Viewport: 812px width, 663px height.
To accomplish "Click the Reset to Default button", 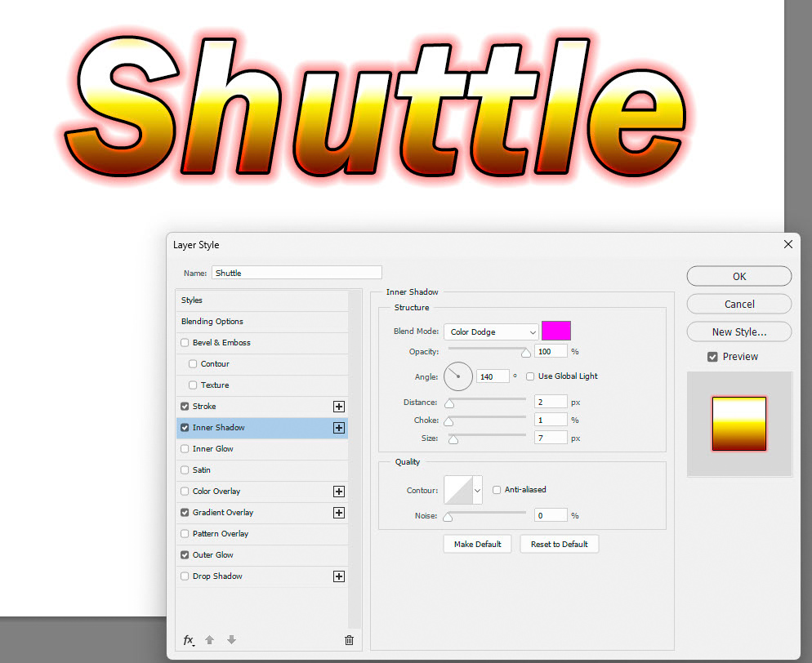I will pos(559,543).
